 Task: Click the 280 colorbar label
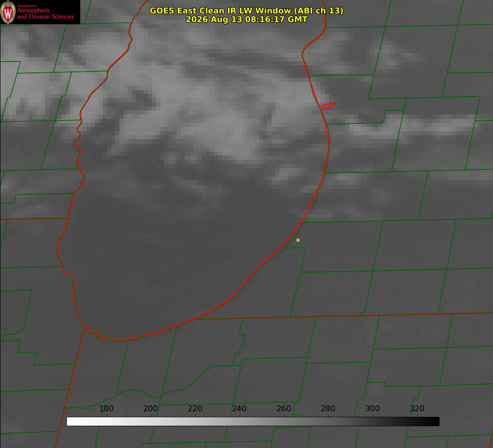pos(328,408)
